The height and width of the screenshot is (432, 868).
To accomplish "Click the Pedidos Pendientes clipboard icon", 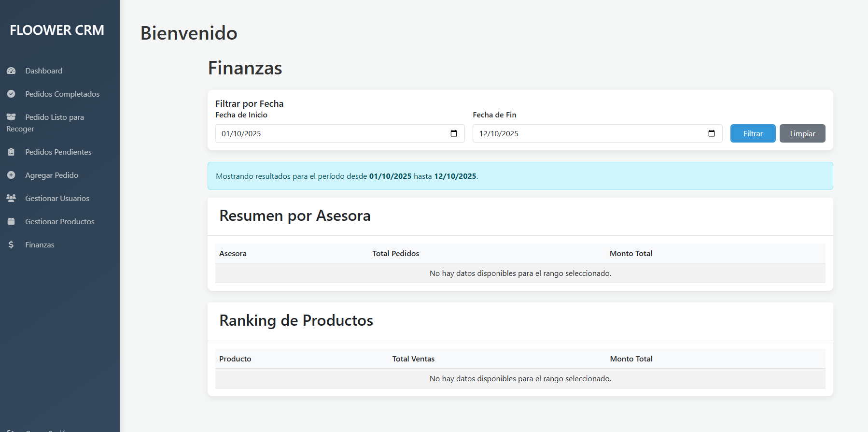I will (11, 152).
